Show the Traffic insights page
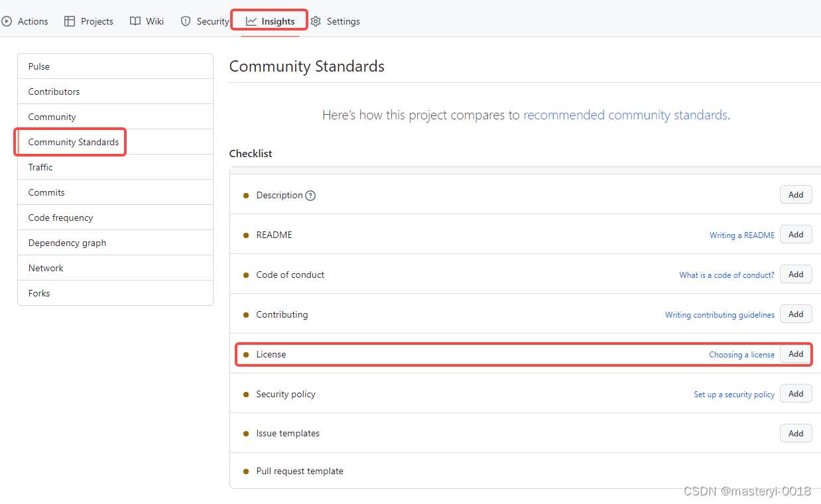821x504 pixels. click(115, 167)
